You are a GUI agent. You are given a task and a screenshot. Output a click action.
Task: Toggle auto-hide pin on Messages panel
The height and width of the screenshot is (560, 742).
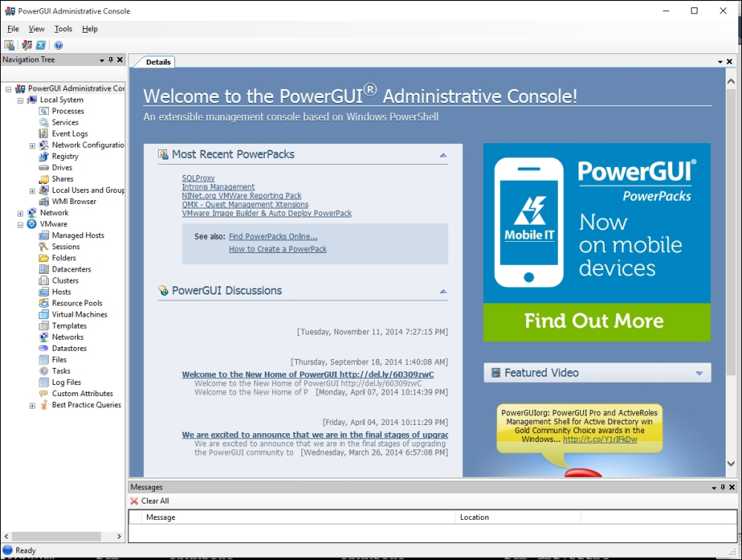723,487
